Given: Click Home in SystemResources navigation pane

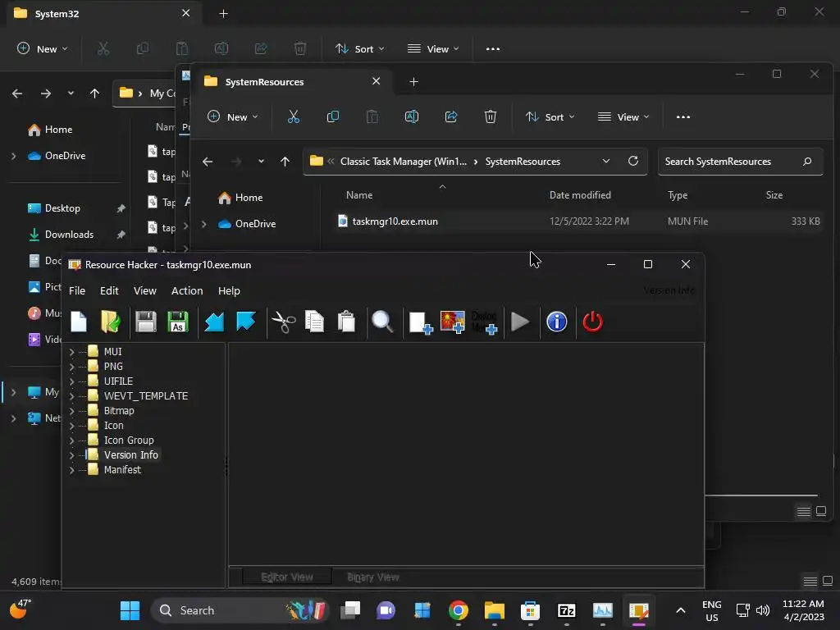Looking at the screenshot, I should (240, 198).
